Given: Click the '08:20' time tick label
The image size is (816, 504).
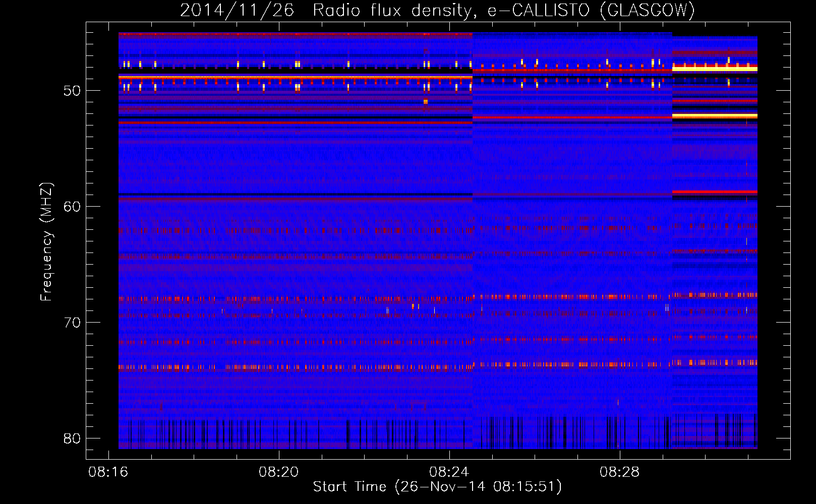Looking at the screenshot, I should [278, 472].
